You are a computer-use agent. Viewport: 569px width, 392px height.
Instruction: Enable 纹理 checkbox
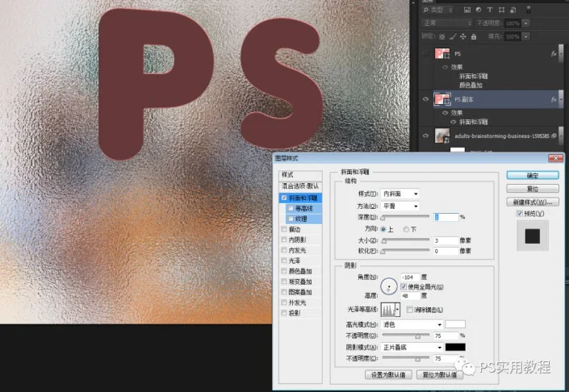click(x=291, y=219)
